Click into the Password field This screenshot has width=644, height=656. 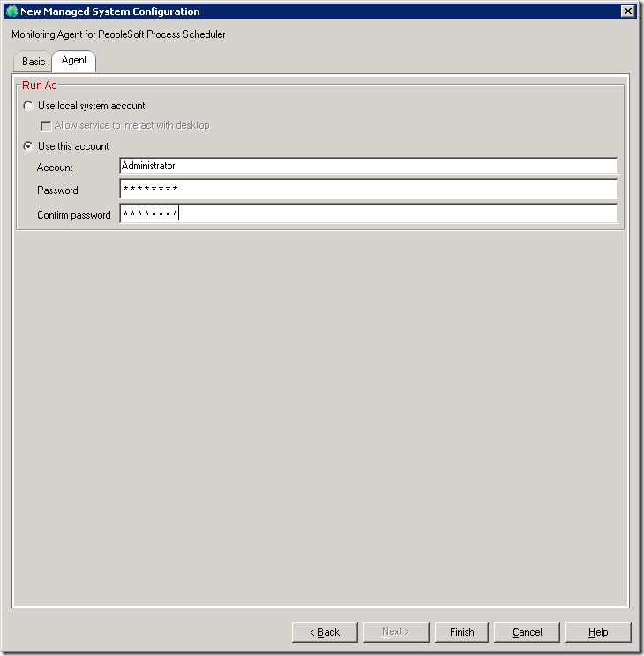pos(368,189)
